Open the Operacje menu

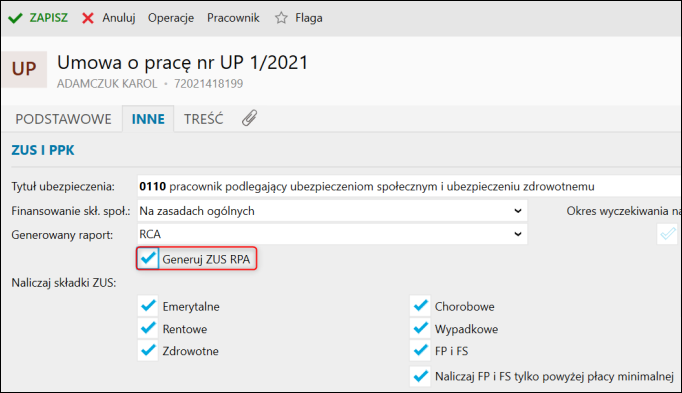point(171,18)
